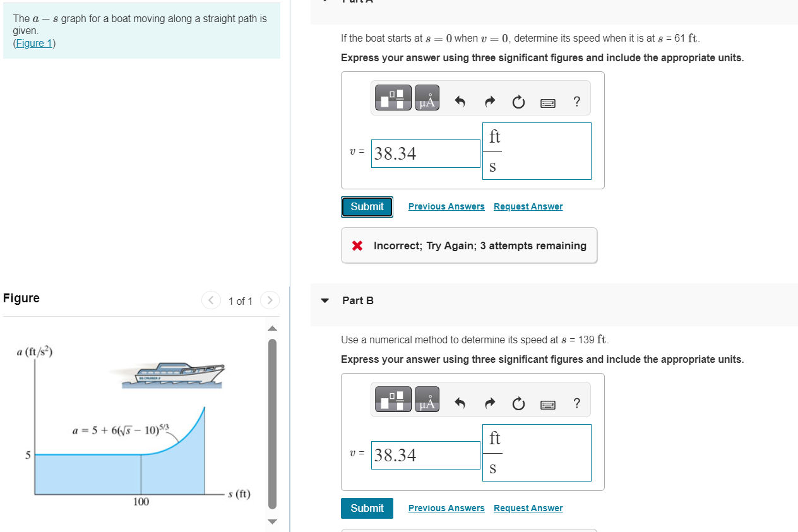Reset Part A answer with circular arrow icon

(518, 101)
